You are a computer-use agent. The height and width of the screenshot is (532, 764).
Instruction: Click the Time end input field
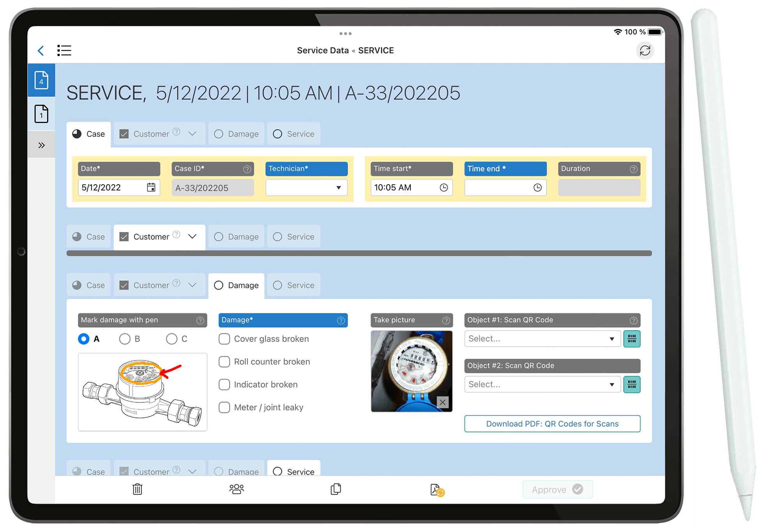click(x=505, y=188)
